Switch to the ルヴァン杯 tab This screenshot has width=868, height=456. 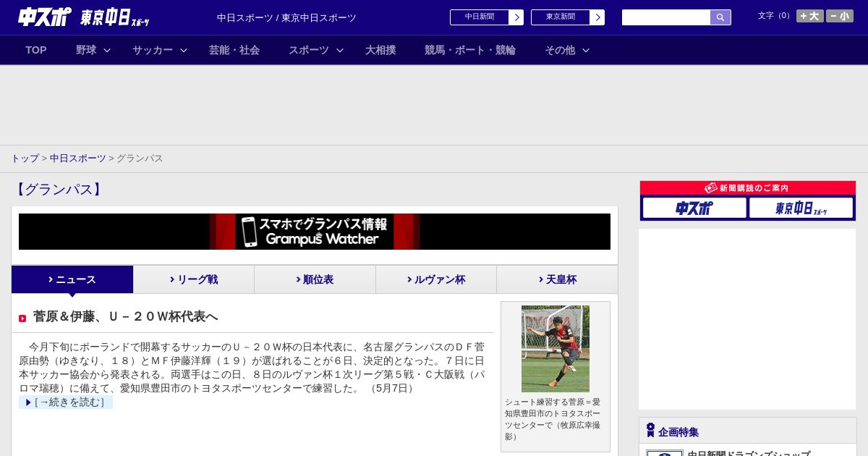tap(436, 279)
